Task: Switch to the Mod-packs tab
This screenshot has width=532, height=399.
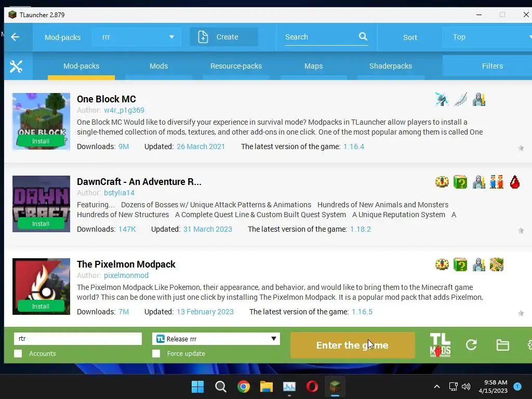Action: pos(82,66)
